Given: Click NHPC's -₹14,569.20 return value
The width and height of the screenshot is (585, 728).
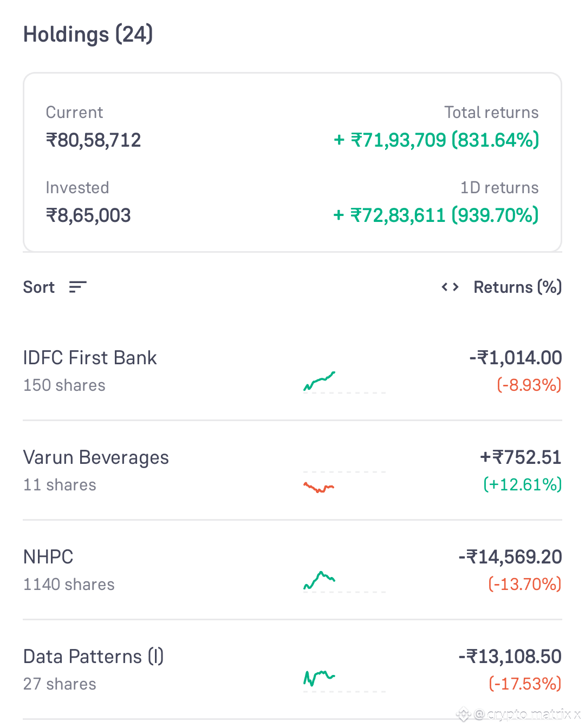Looking at the screenshot, I should (x=510, y=557).
